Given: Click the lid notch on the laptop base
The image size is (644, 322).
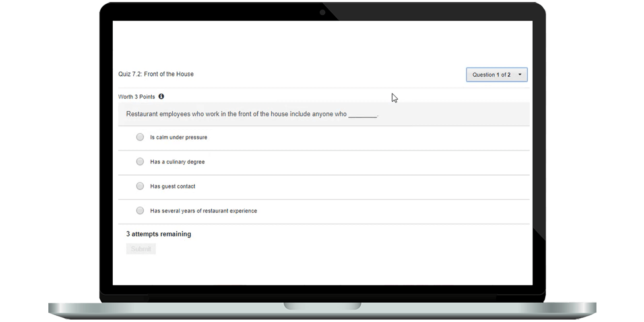Looking at the screenshot, I should coord(322,306).
